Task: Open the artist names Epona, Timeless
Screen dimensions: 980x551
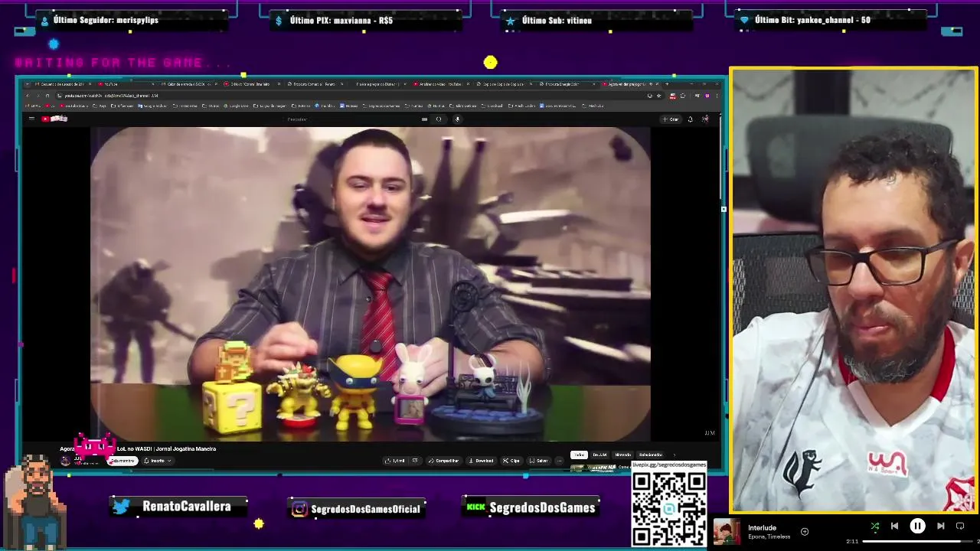Action: (x=769, y=536)
